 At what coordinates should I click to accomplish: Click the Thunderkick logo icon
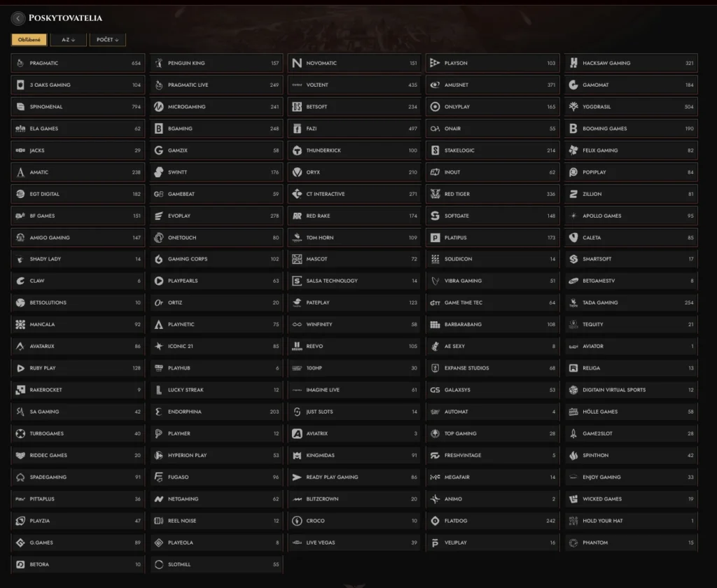point(297,150)
